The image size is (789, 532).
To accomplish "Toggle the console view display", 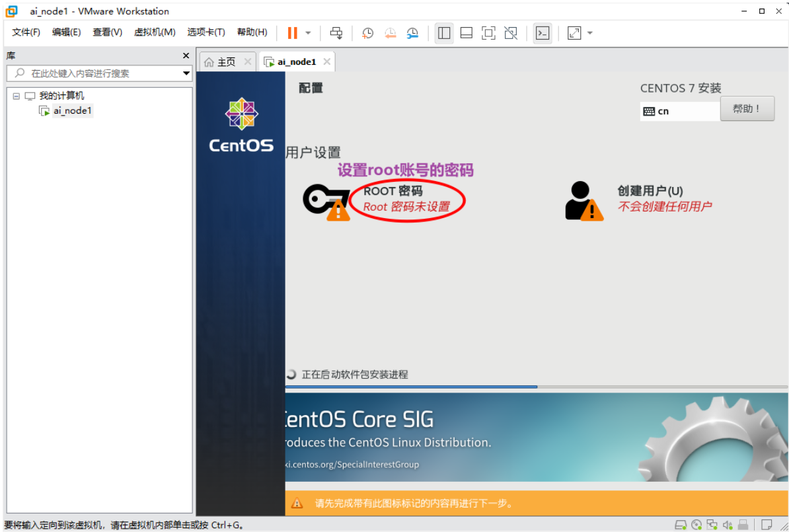I will pos(543,32).
